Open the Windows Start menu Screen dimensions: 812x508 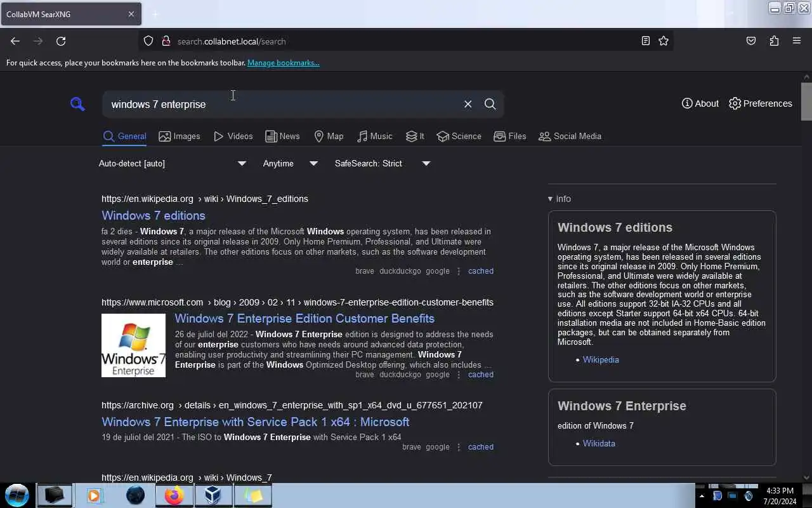(17, 495)
